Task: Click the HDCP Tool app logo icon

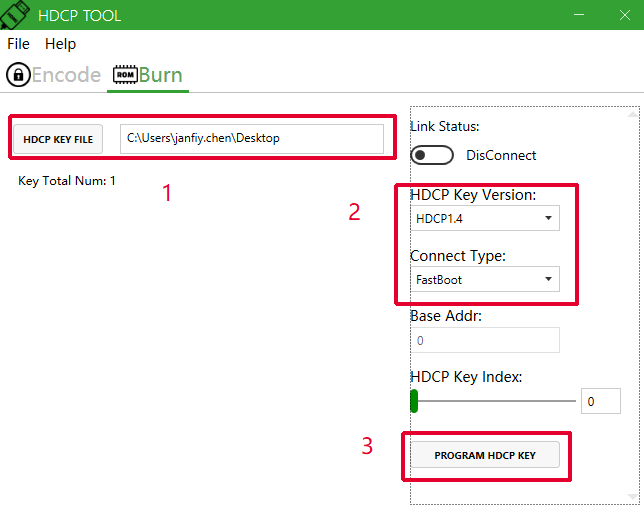Action: point(15,15)
